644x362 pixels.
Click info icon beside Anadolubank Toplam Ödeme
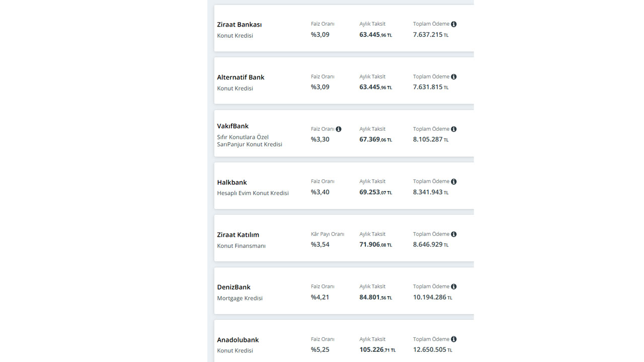(454, 339)
